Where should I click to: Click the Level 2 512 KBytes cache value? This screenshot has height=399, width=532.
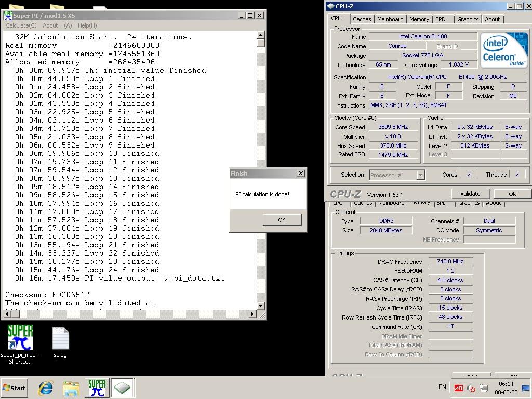click(x=475, y=145)
